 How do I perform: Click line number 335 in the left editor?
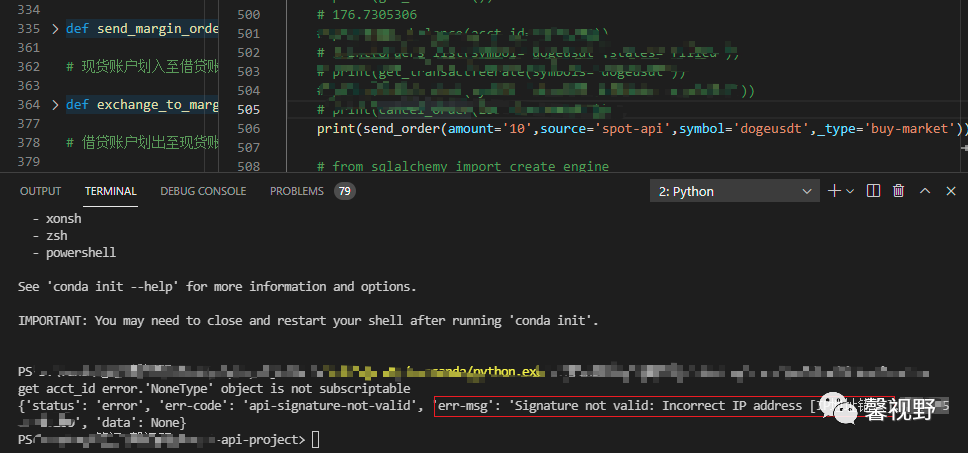click(29, 28)
